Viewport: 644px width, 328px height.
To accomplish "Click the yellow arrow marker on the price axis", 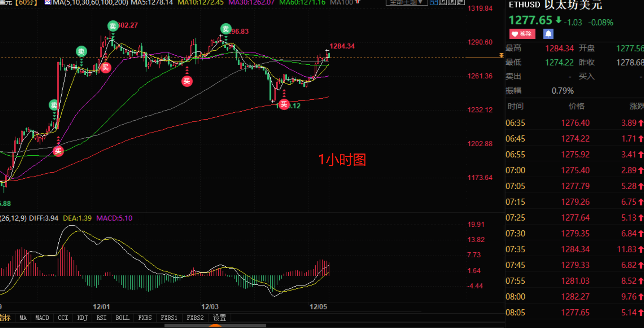I will [501, 56].
